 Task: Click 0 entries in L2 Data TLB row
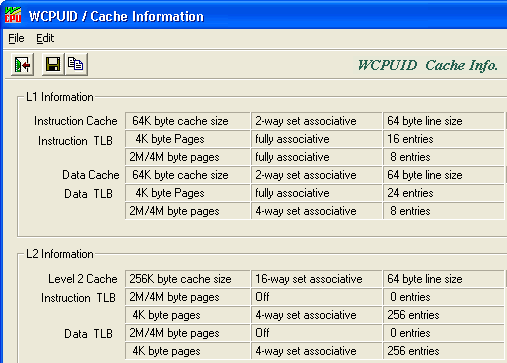444,333
